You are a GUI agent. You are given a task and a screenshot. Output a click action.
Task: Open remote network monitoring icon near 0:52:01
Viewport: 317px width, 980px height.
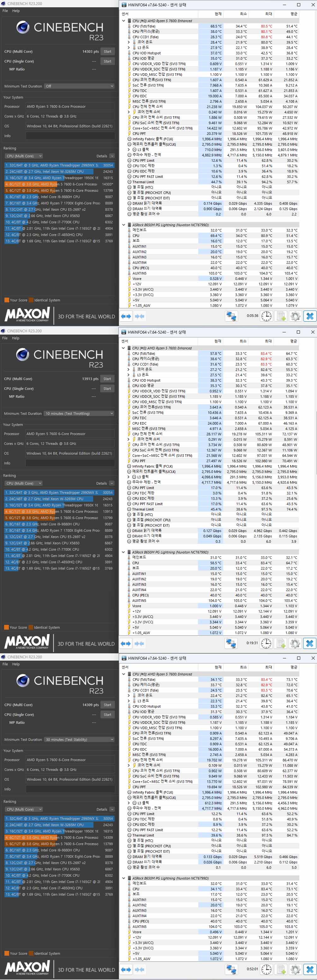tap(231, 969)
